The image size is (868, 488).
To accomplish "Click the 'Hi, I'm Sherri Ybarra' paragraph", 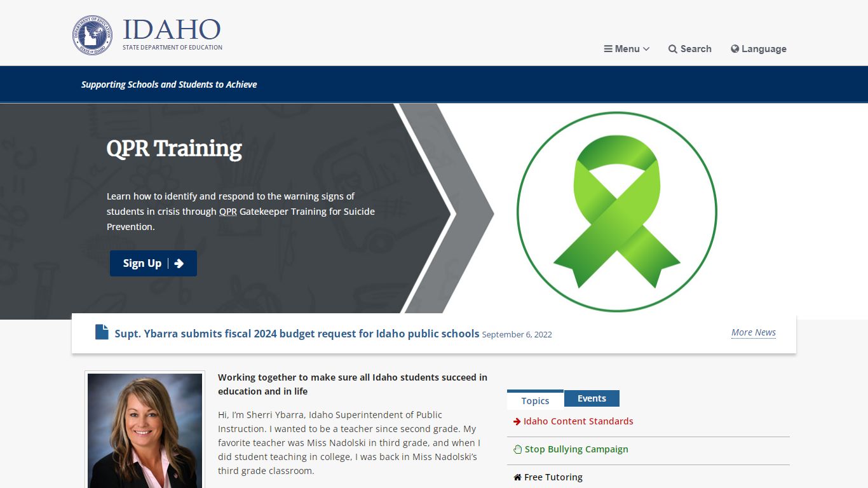I will pos(349,443).
